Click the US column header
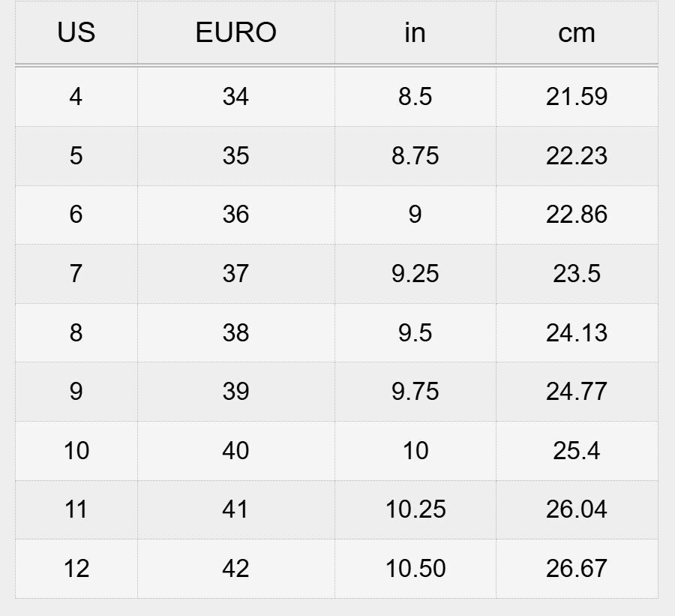 point(76,33)
